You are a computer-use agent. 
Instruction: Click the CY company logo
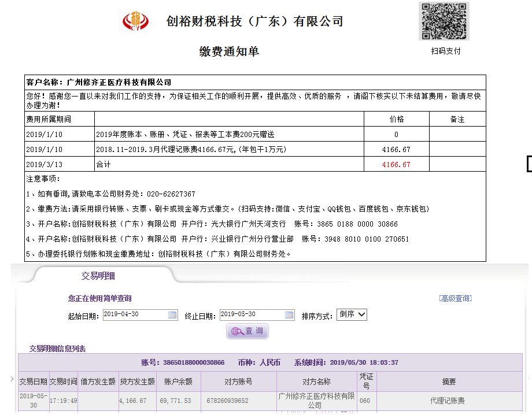[x=135, y=21]
